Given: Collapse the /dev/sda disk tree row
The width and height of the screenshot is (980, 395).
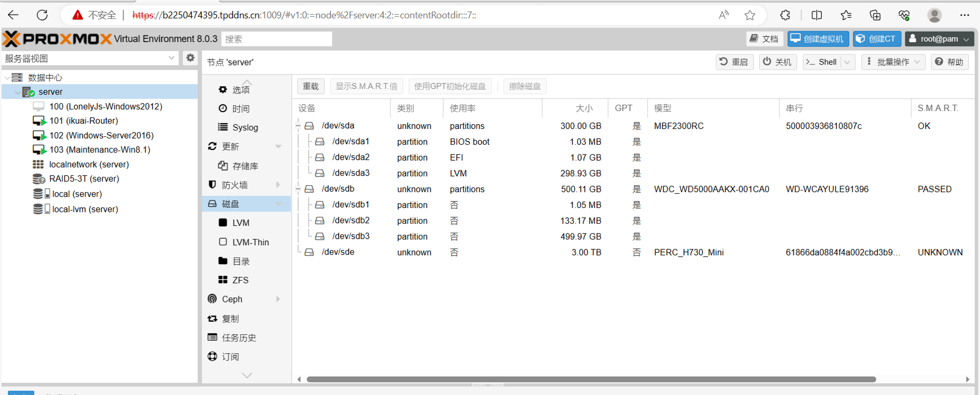Looking at the screenshot, I should point(298,126).
